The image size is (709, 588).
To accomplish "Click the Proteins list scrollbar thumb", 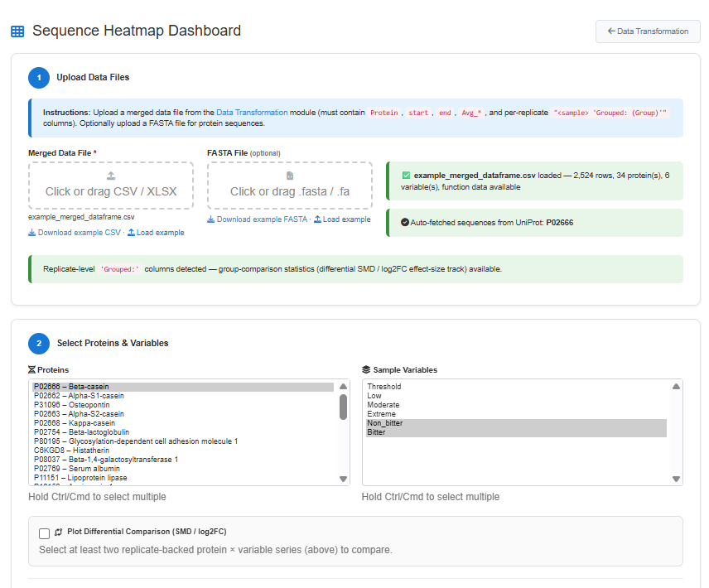I will click(343, 407).
